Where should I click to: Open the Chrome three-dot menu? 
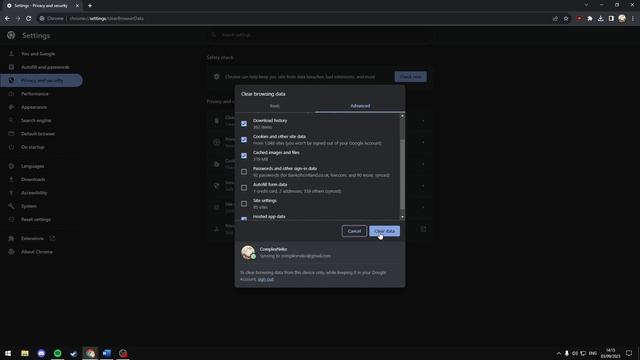633,18
